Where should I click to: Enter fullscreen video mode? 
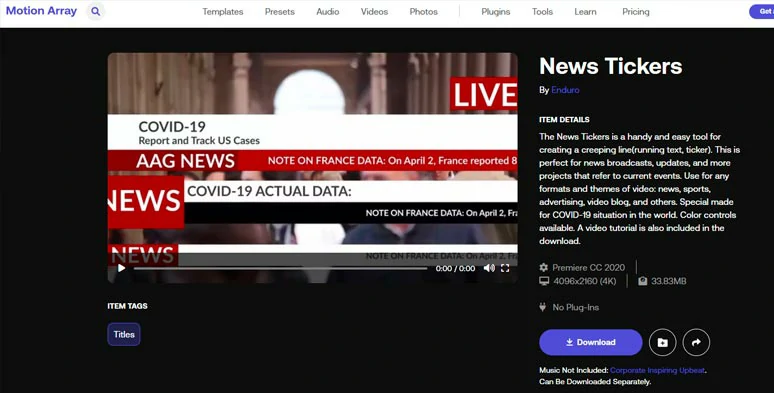pos(505,268)
